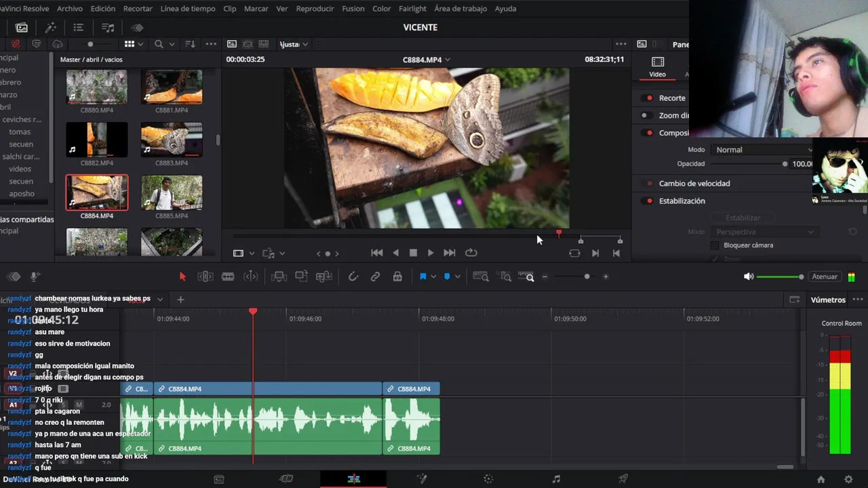Adjust the green monitor volume slider
The image size is (868, 488).
[x=780, y=277]
